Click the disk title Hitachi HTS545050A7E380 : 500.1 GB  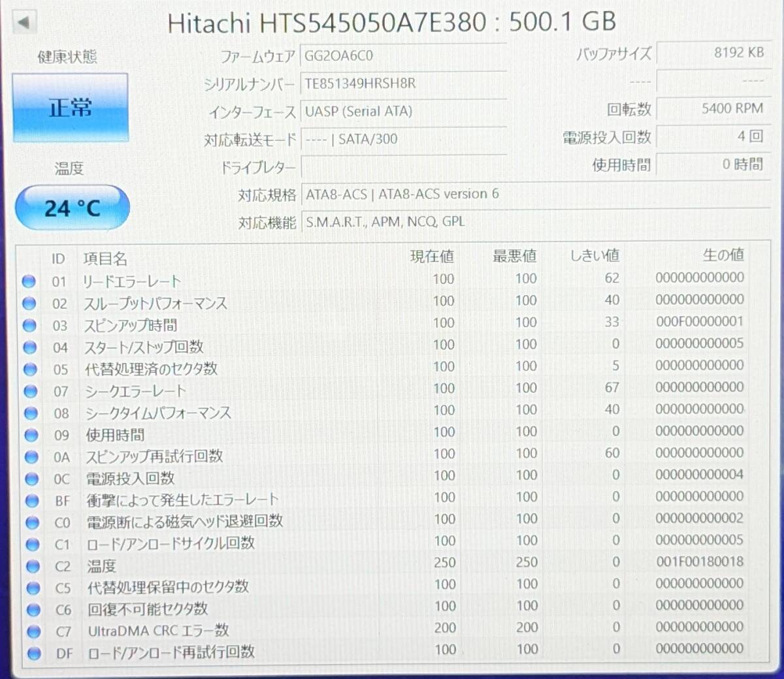tap(391, 23)
